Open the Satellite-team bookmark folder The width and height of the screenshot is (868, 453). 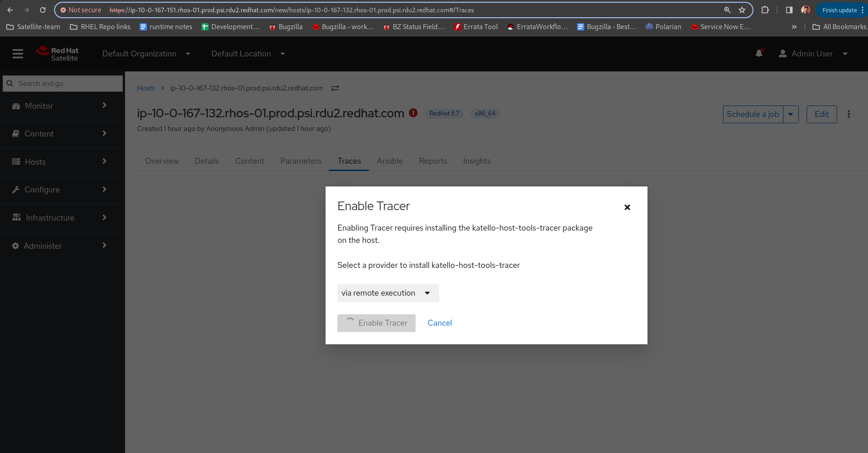33,27
